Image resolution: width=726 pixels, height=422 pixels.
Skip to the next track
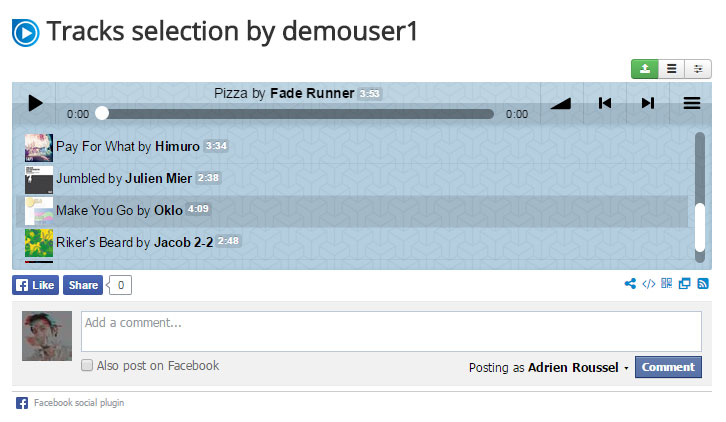click(648, 103)
